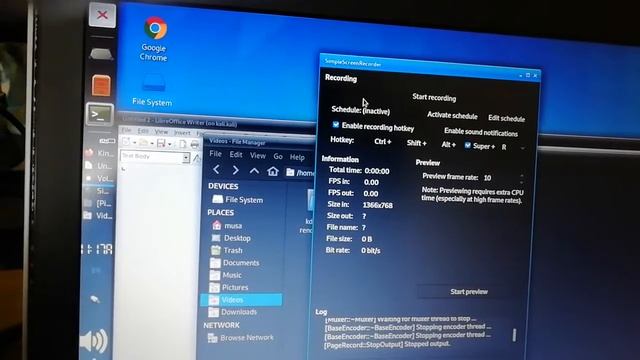Open Desktop in the Places sidebar
Viewport: 640px width, 360px height.
[231, 238]
